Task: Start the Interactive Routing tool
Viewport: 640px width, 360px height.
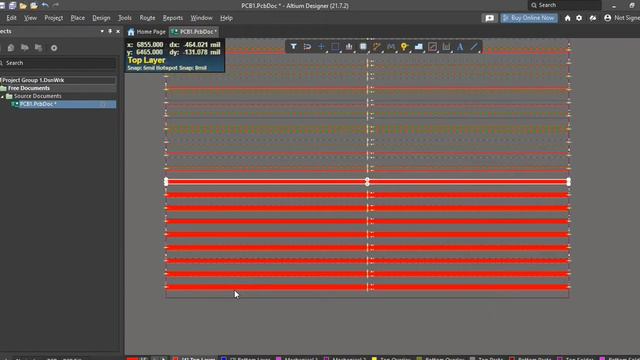Action: click(377, 47)
